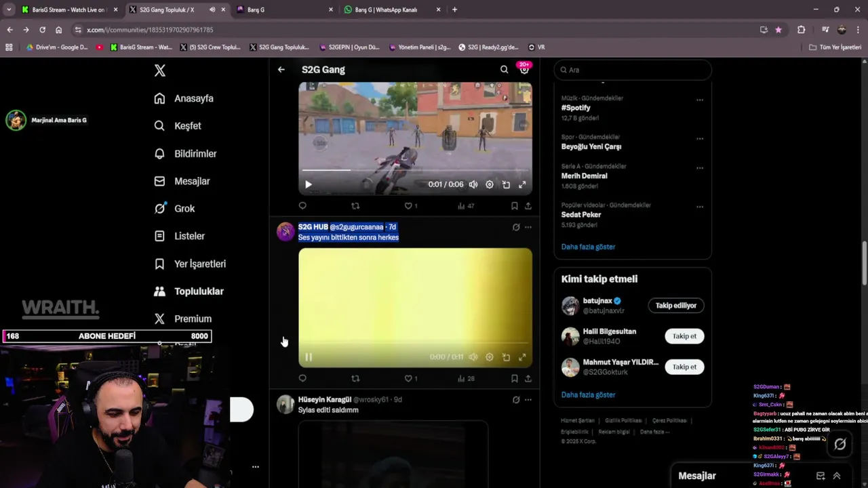
Task: Open community notifications 20+ badge icon
Action: tap(524, 68)
